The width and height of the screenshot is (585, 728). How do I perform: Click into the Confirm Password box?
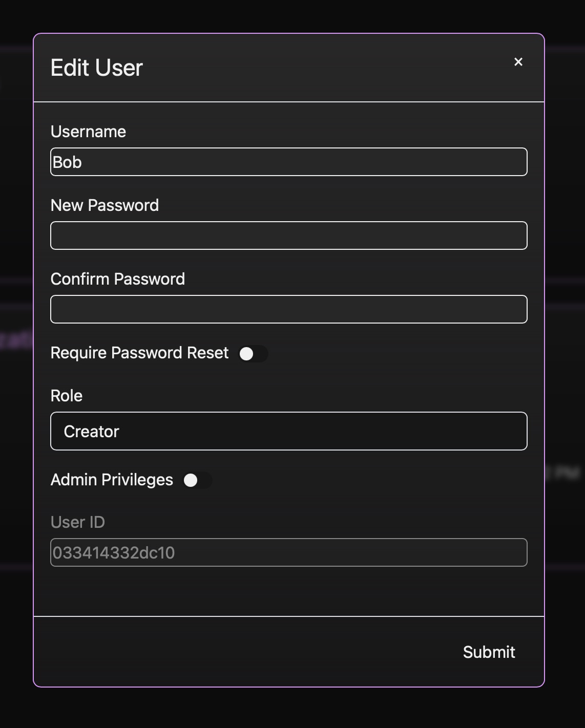pyautogui.click(x=288, y=309)
